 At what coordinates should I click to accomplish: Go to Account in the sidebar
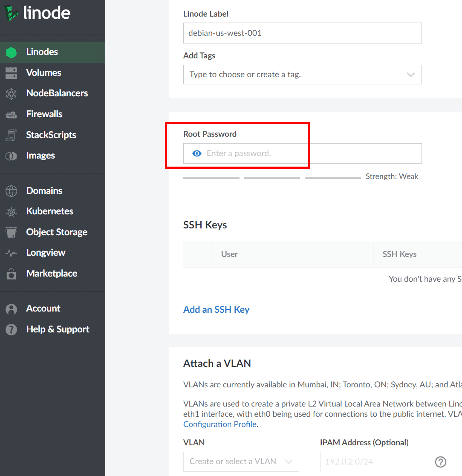pyautogui.click(x=43, y=309)
